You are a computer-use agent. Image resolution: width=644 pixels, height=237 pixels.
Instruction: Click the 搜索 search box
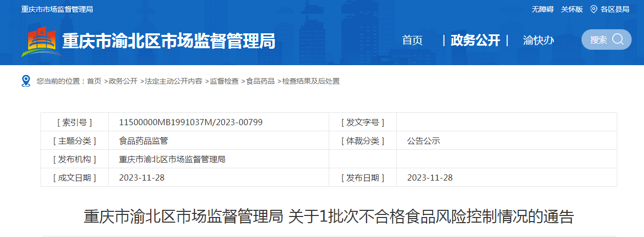coord(606,39)
